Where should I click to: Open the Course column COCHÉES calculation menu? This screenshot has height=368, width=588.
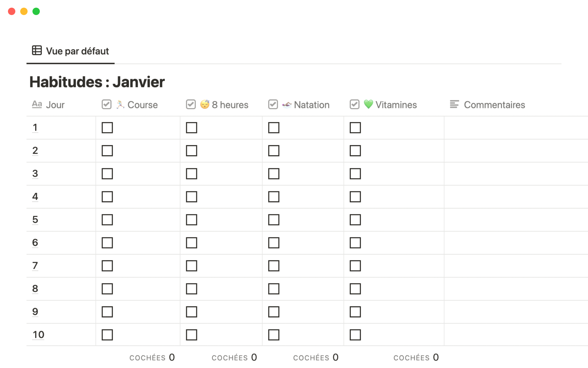pyautogui.click(x=152, y=357)
